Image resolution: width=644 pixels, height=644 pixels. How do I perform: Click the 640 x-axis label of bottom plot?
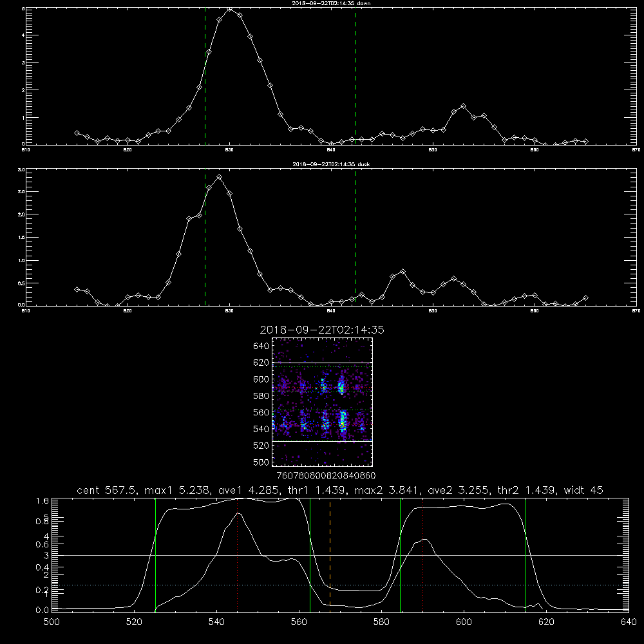tap(629, 622)
